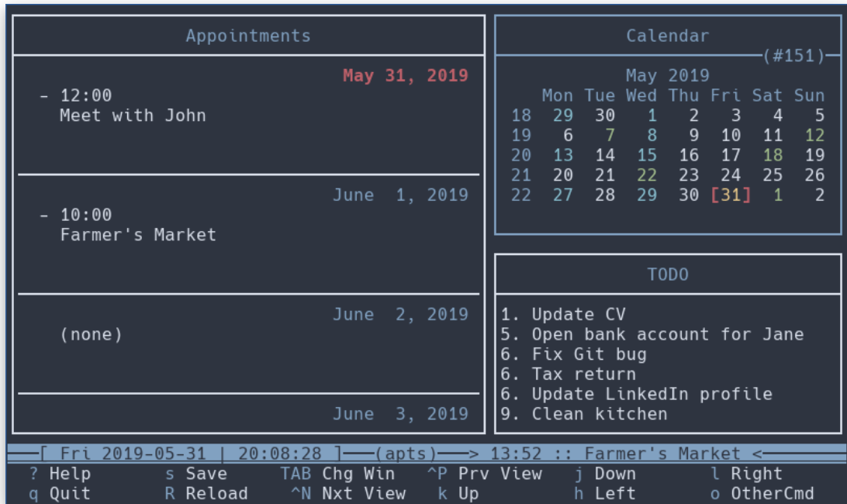This screenshot has width=847, height=504.
Task: Open the June 2, 2019 day section
Action: (400, 315)
